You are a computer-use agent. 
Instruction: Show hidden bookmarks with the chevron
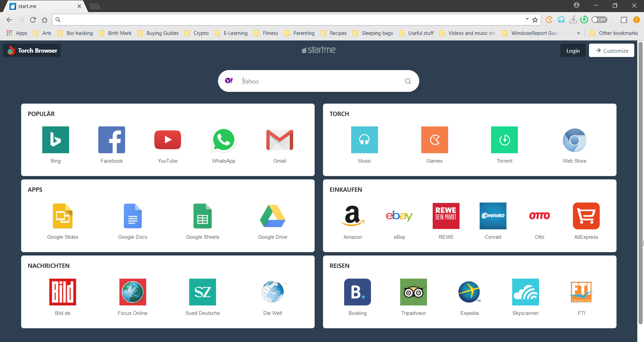[x=578, y=33]
